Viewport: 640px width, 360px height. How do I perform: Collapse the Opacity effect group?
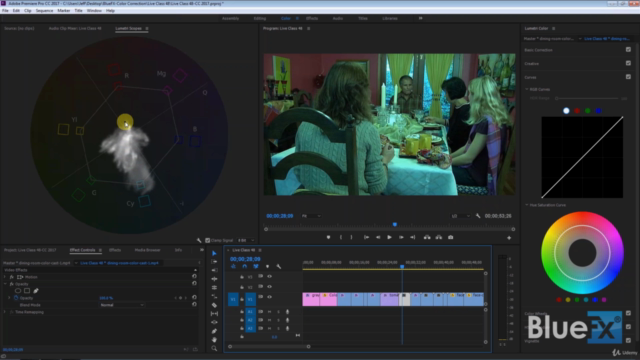pyautogui.click(x=5, y=284)
